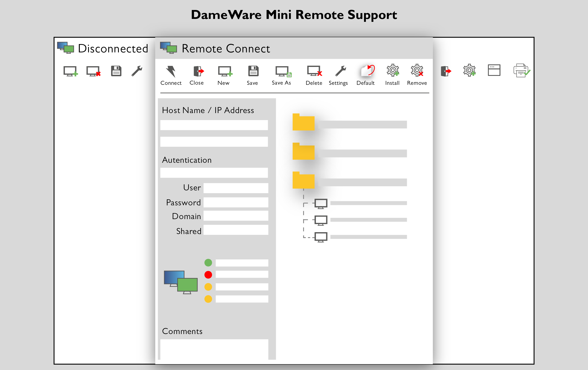
Task: Click remove-monitor icon in Disconnected window
Action: coord(93,71)
